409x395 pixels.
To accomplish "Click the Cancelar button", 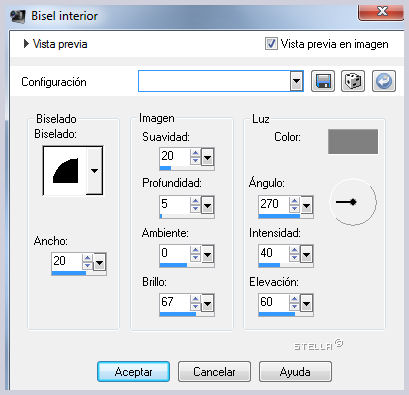I will [214, 372].
